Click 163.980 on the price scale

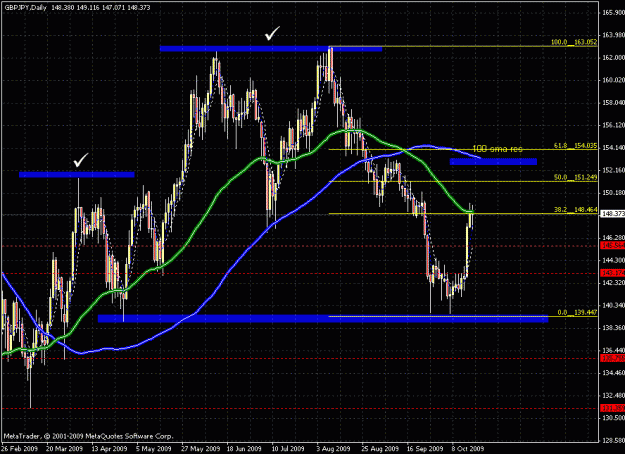tap(613, 35)
